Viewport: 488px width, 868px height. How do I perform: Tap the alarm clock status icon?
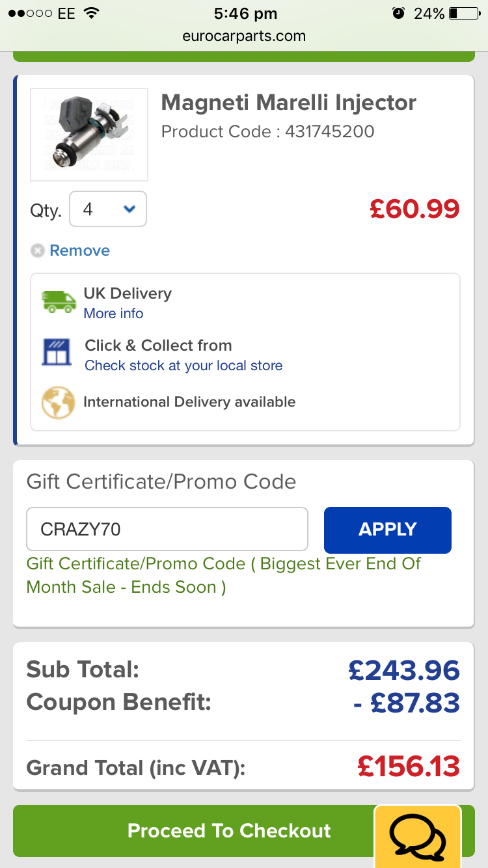coord(398,13)
